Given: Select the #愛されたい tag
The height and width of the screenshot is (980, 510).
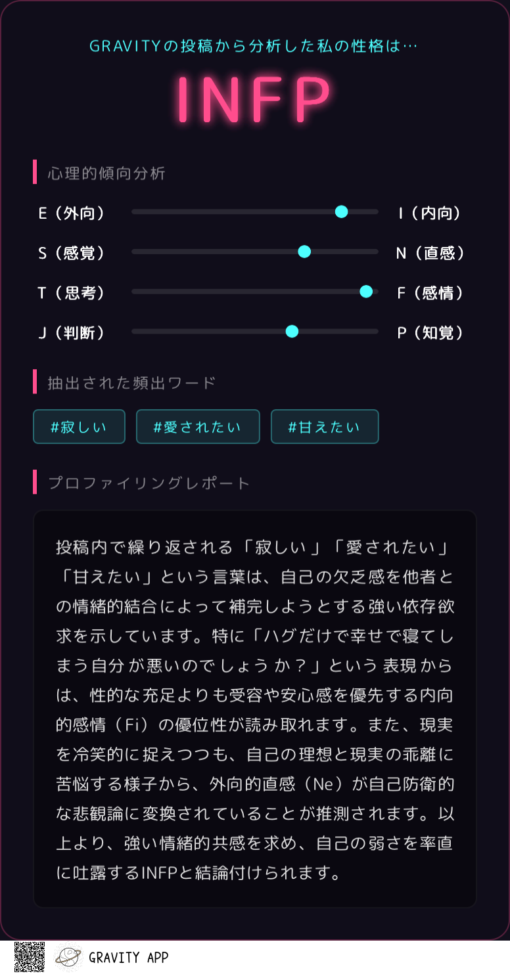Looking at the screenshot, I should tap(198, 427).
